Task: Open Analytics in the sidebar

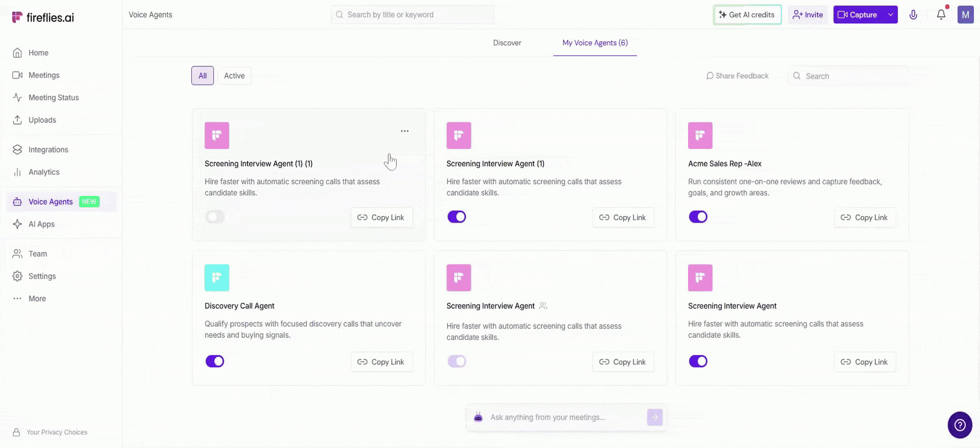Action: coord(44,172)
